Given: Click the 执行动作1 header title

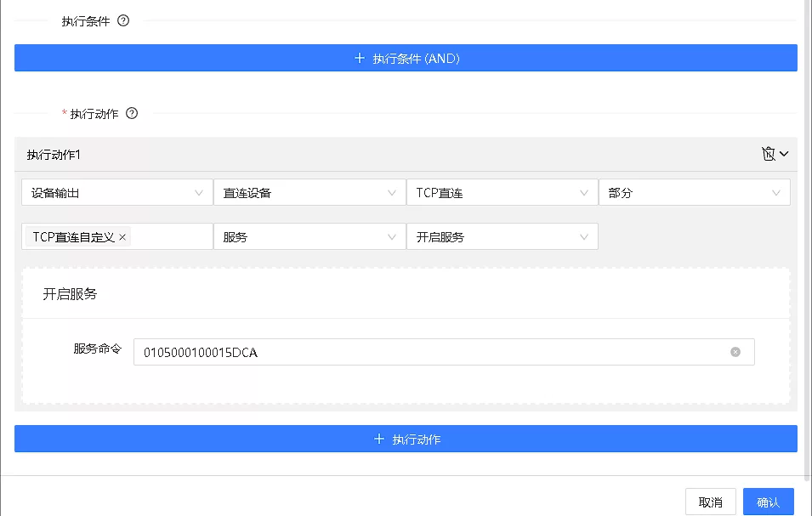Looking at the screenshot, I should point(54,155).
